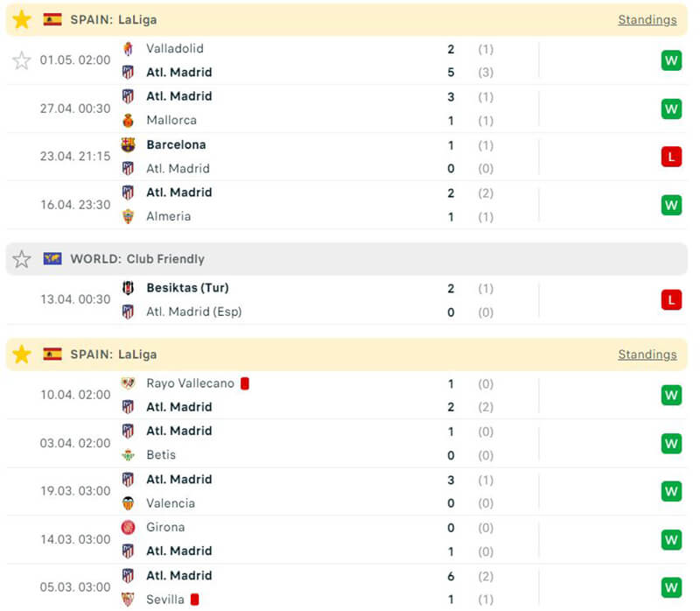The height and width of the screenshot is (611, 700).
Task: Click the Valencia club crest icon
Action: (x=129, y=503)
